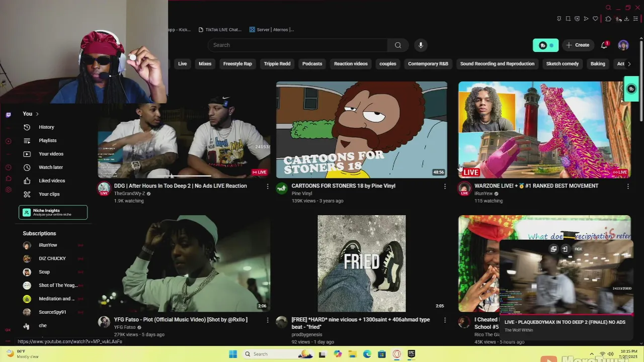
Task: Open the Playlists icon entry
Action: pyautogui.click(x=27, y=141)
